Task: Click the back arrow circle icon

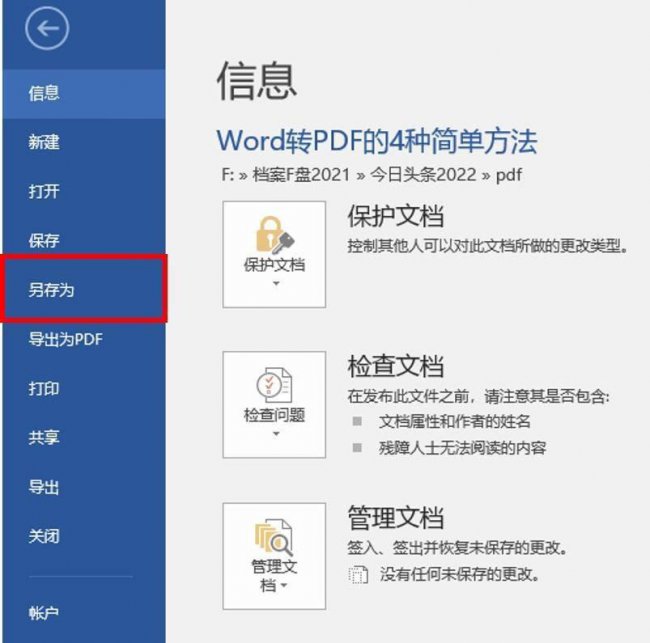Action: point(47,29)
